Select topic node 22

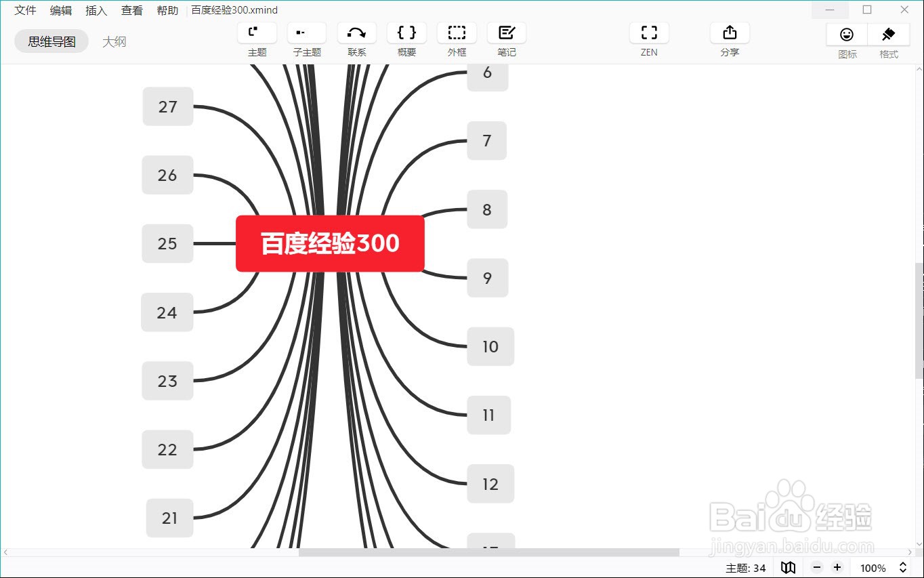[167, 449]
